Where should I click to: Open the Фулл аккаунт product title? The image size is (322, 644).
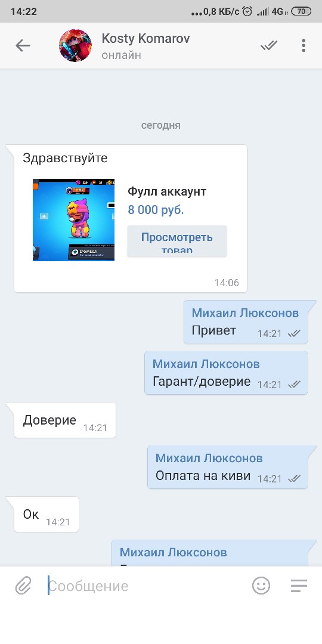[167, 191]
